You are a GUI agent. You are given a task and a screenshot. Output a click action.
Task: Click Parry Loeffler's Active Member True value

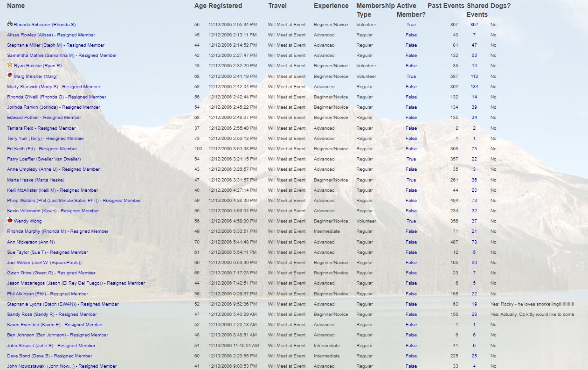tap(411, 159)
